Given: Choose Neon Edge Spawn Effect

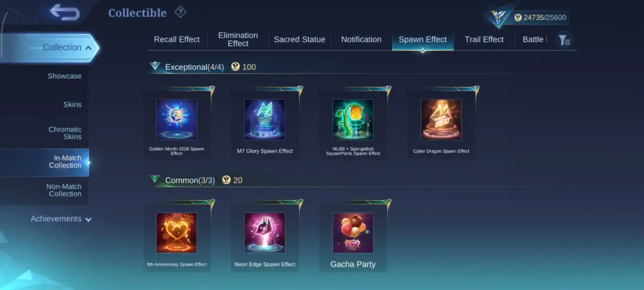Looking at the screenshot, I should click(x=265, y=233).
